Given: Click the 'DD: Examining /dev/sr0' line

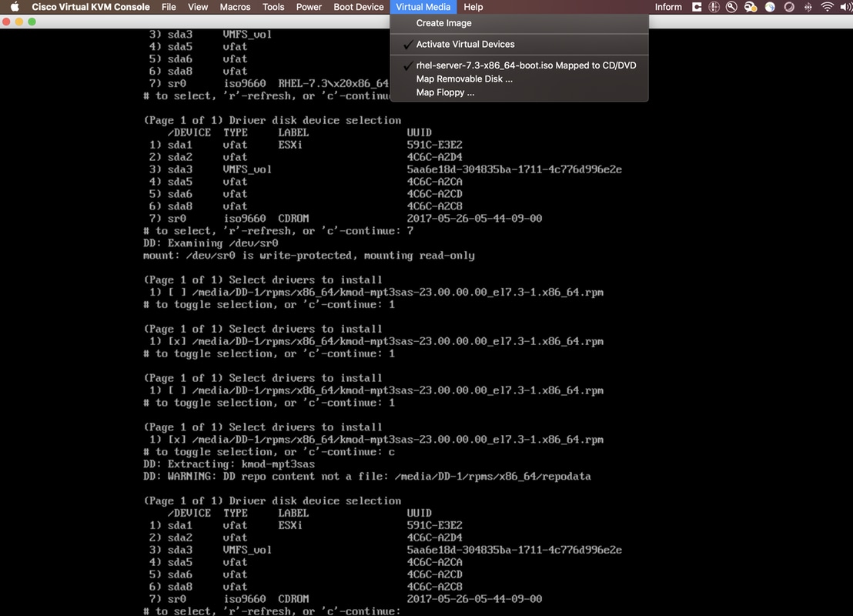Looking at the screenshot, I should click(210, 243).
